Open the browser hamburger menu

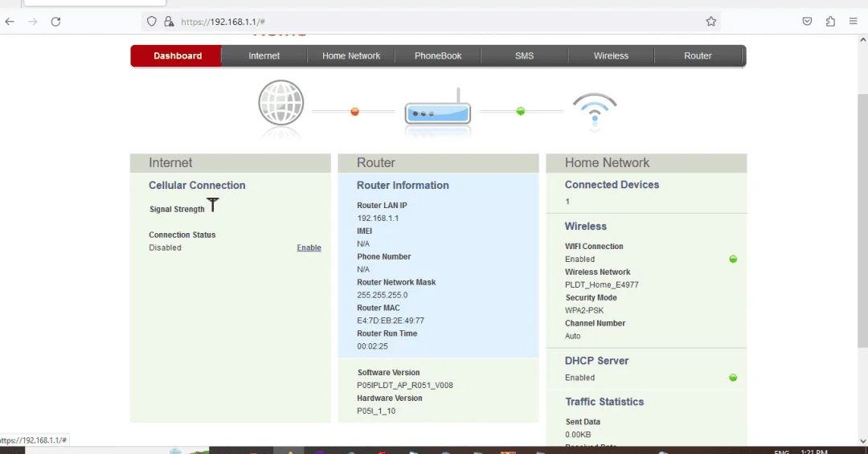click(x=853, y=22)
